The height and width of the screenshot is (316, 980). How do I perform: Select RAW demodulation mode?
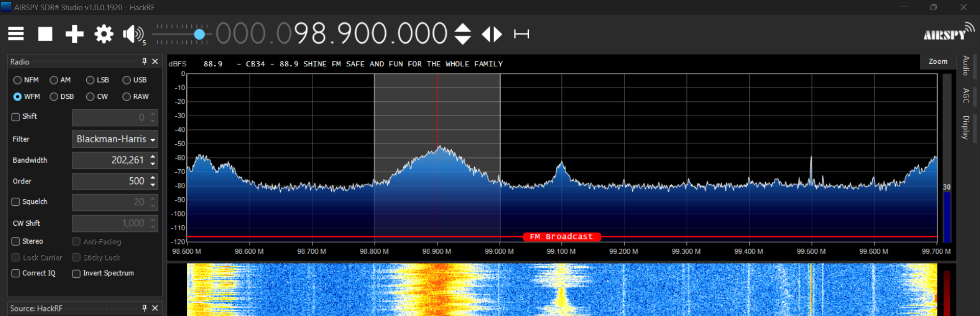click(135, 96)
